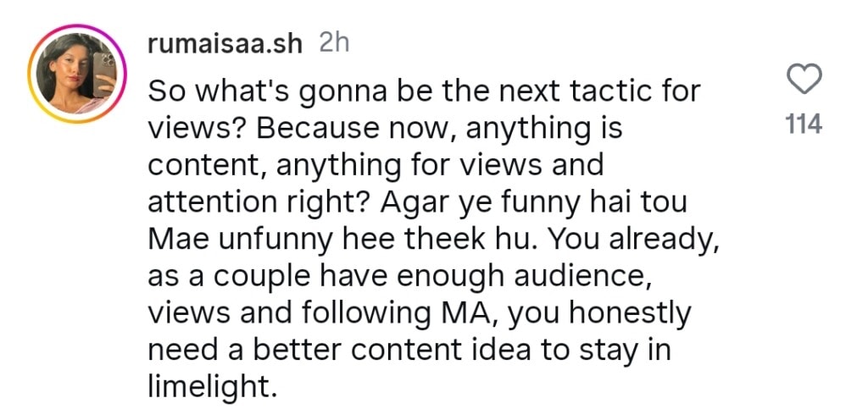Click the phrase "attention right?"
Screen dimensions: 868x409
pos(251,202)
